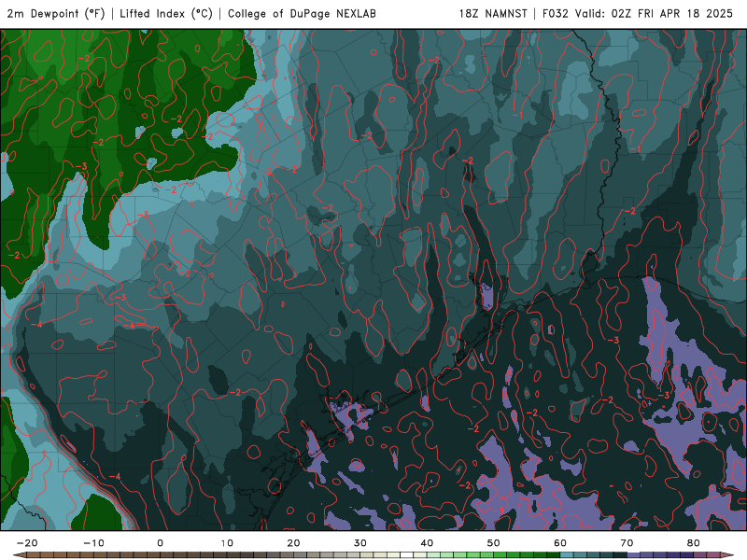Click the 'College of DuPage NEXLAB' label
747x560 pixels.
(302, 13)
